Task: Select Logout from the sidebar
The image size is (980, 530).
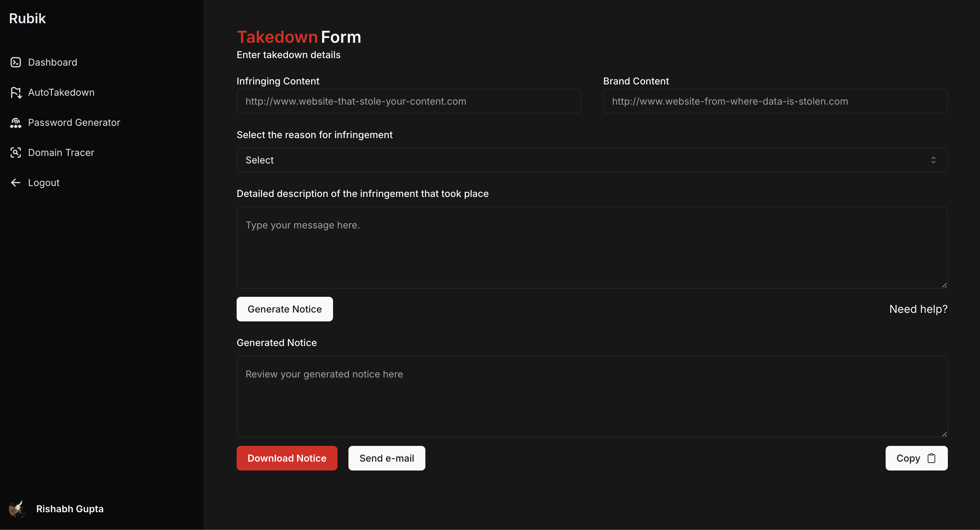Action: 44,183
